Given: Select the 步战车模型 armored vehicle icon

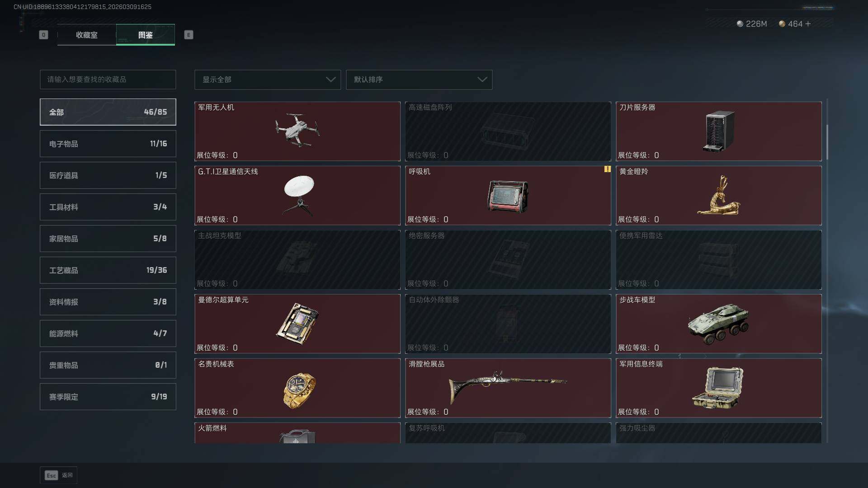Looking at the screenshot, I should point(718,324).
